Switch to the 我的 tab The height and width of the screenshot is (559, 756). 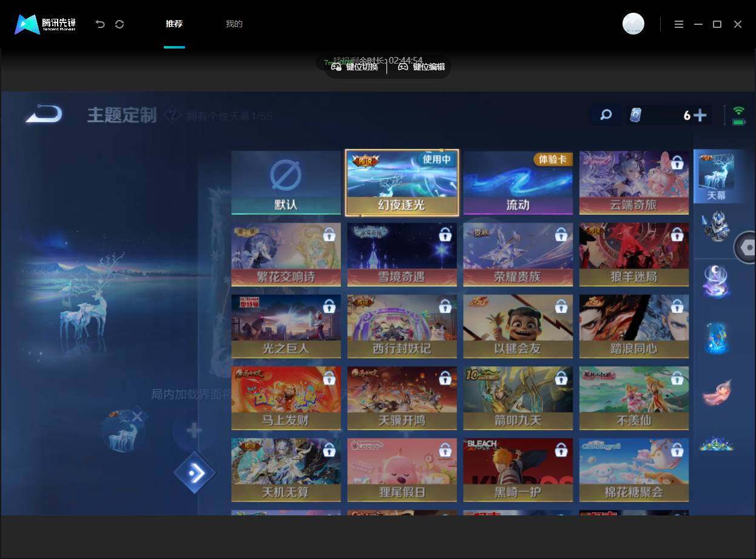pyautogui.click(x=234, y=24)
